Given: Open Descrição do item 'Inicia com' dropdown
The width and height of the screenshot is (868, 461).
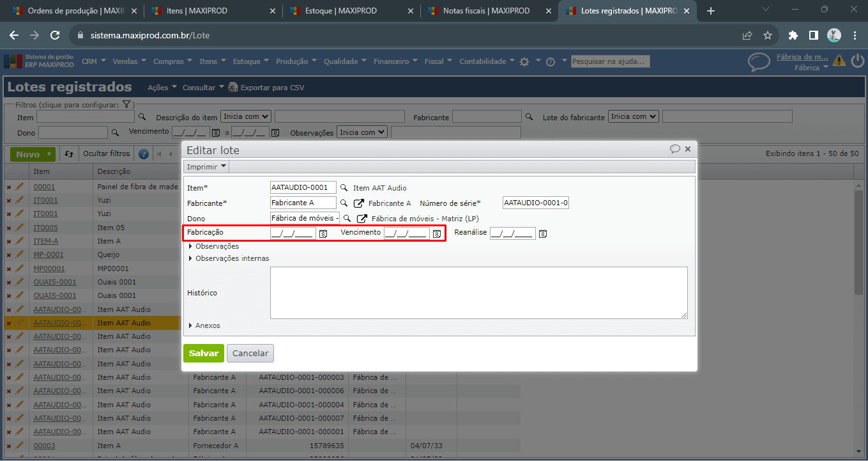Looking at the screenshot, I should pos(246,116).
